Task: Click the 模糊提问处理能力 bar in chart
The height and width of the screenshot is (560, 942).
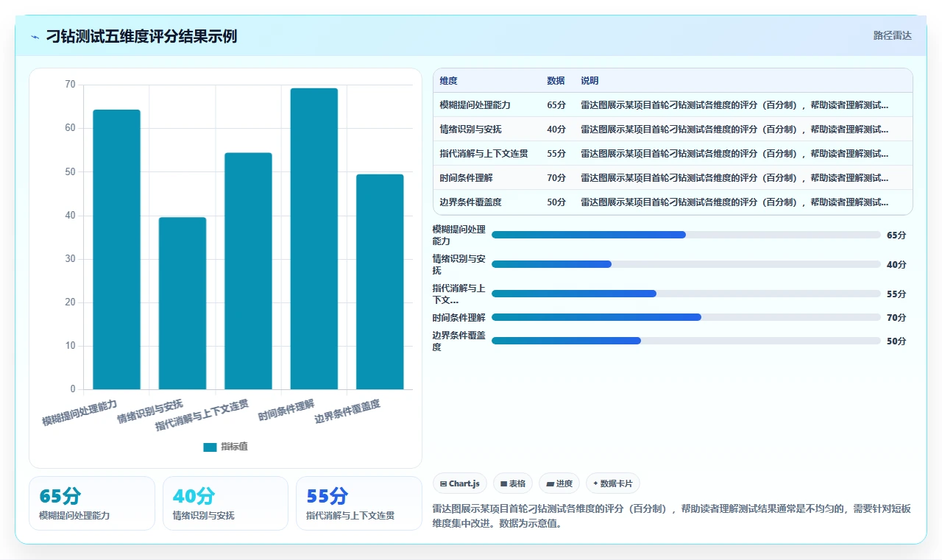Action: (116, 249)
